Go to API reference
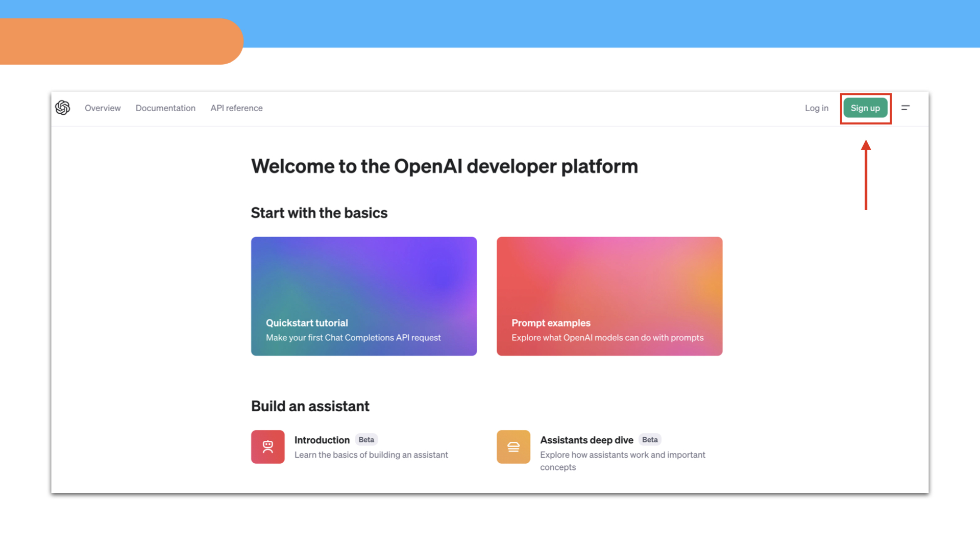980x551 pixels. point(236,108)
